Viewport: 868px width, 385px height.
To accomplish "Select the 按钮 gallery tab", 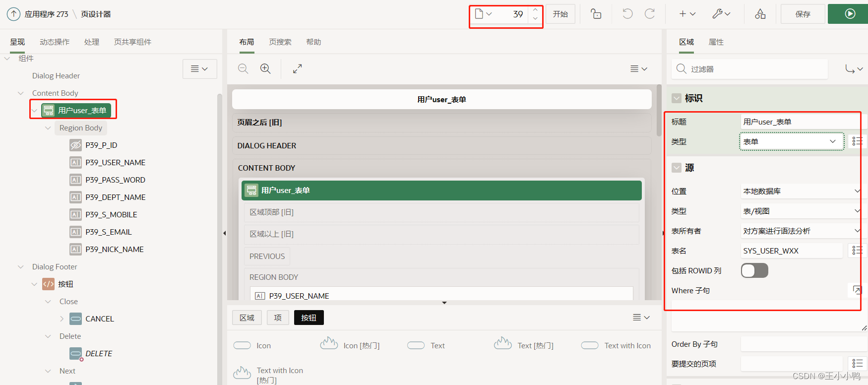I will [309, 318].
